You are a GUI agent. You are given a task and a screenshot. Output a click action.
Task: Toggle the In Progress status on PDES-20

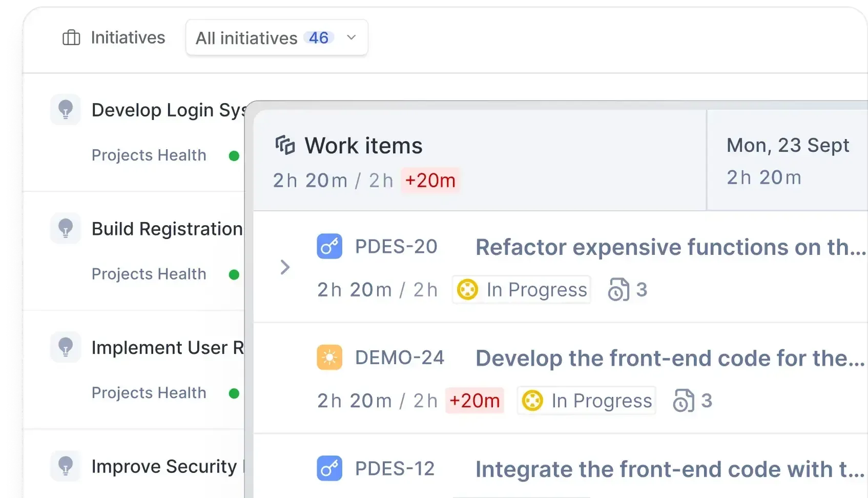pyautogui.click(x=521, y=289)
